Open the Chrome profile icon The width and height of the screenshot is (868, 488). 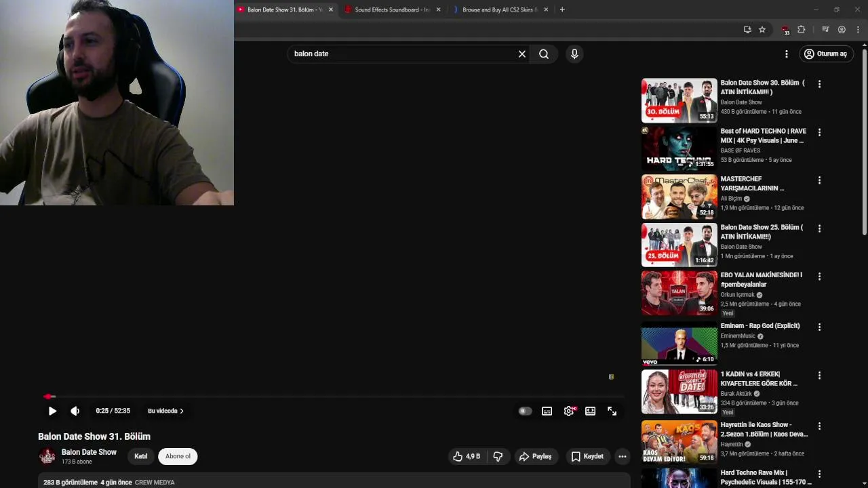[x=842, y=30]
